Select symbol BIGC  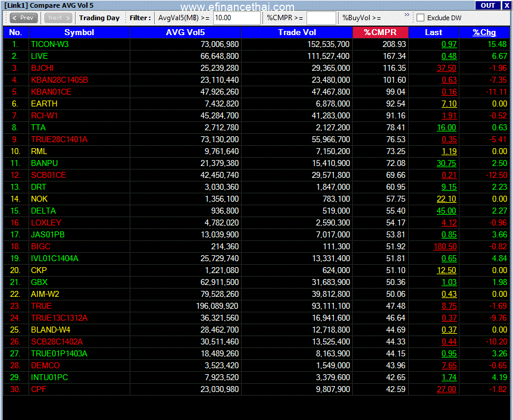click(40, 247)
